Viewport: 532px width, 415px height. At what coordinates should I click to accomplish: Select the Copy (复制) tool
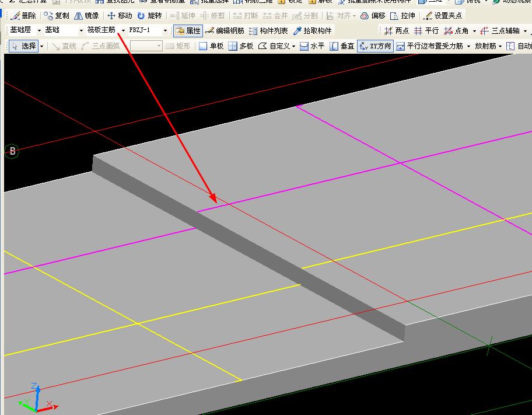(x=57, y=16)
